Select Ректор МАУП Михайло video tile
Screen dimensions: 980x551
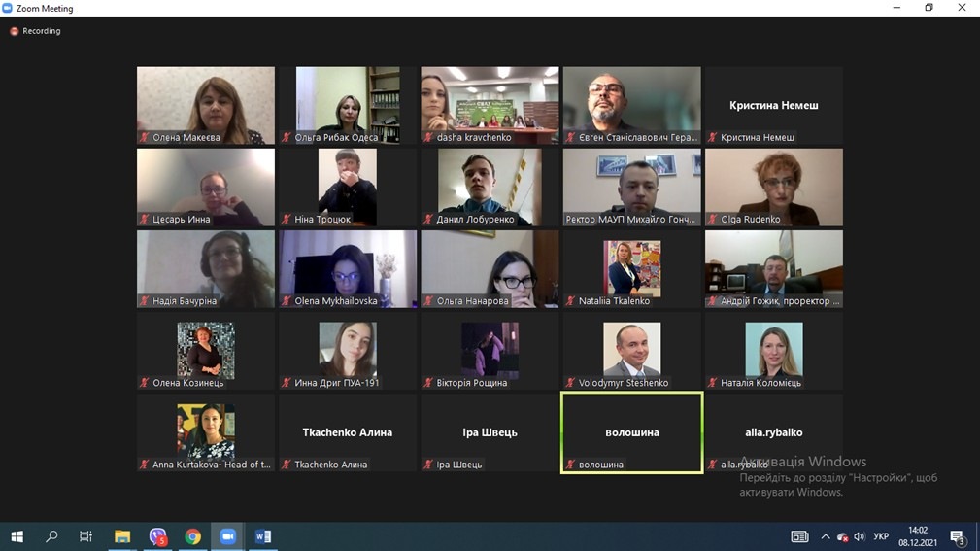point(631,187)
